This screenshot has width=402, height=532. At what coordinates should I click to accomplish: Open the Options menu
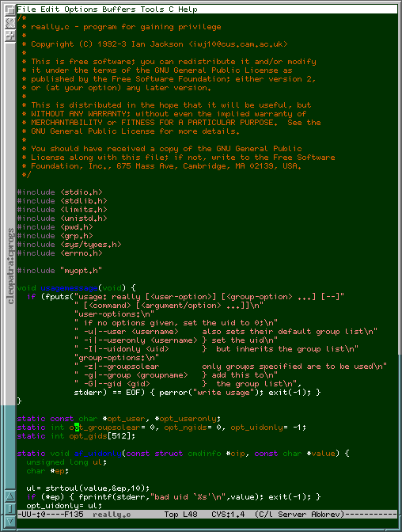[81, 9]
